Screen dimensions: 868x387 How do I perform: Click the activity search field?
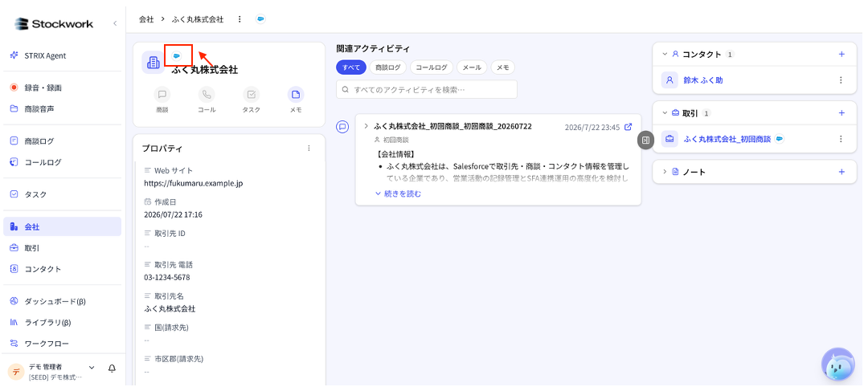click(426, 90)
